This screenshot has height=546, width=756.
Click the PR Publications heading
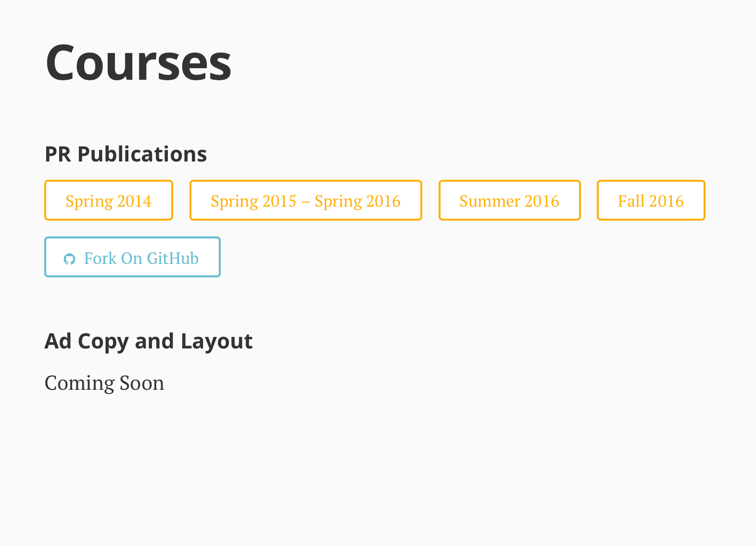pos(126,154)
